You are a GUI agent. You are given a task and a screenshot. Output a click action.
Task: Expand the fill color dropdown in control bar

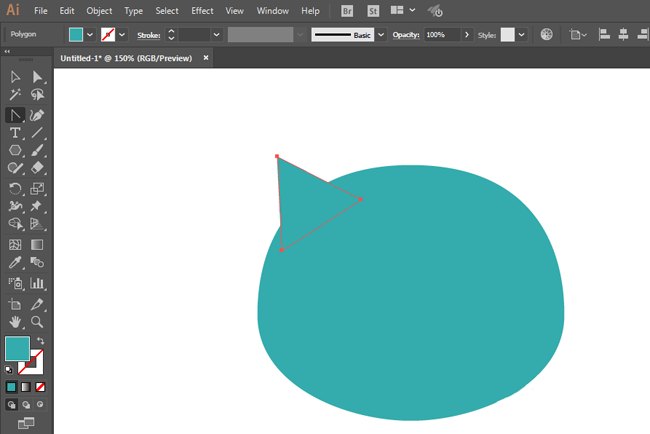point(90,34)
